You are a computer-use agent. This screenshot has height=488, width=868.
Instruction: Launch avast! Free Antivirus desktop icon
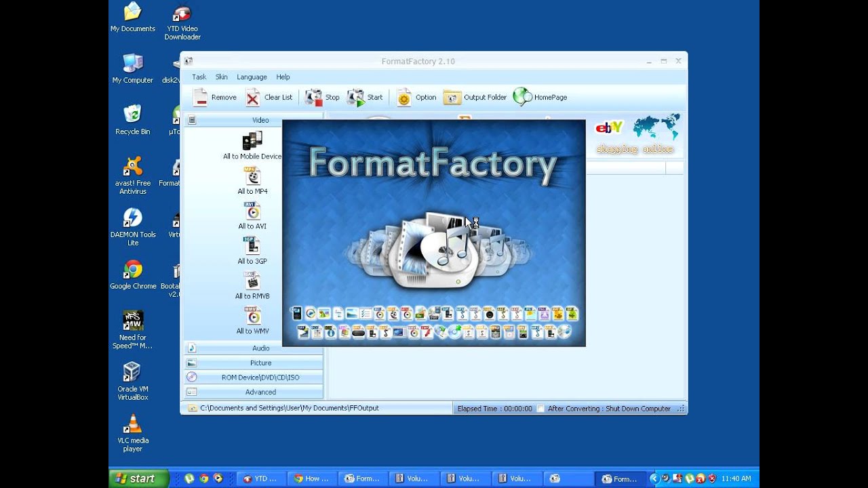[133, 176]
